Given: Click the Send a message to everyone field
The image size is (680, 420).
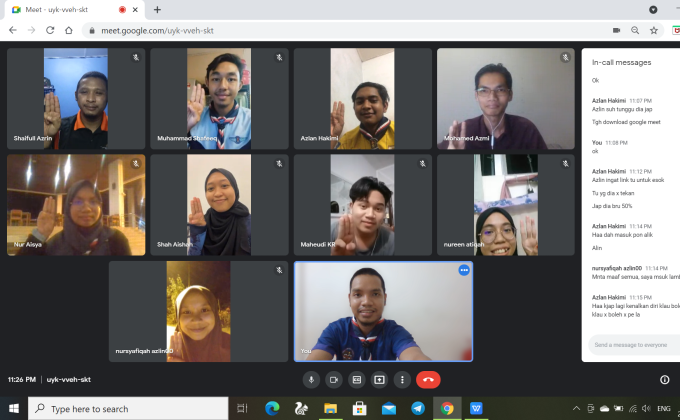Looking at the screenshot, I should click(x=634, y=345).
